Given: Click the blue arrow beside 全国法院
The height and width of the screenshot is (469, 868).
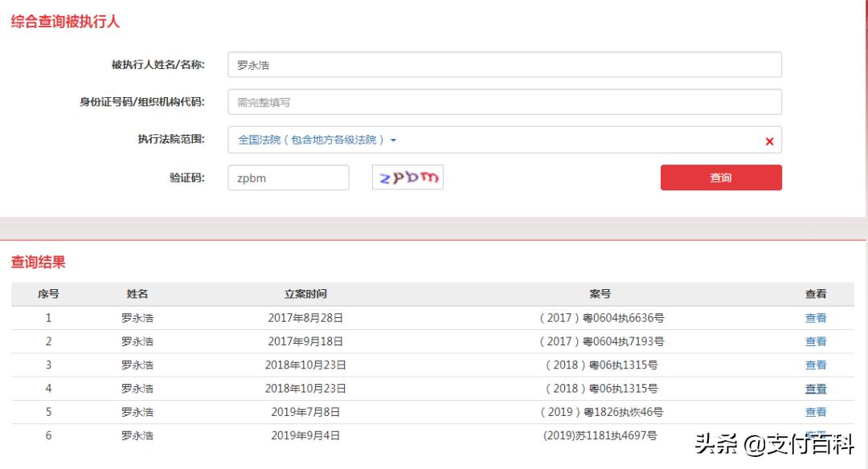Looking at the screenshot, I should 392,140.
